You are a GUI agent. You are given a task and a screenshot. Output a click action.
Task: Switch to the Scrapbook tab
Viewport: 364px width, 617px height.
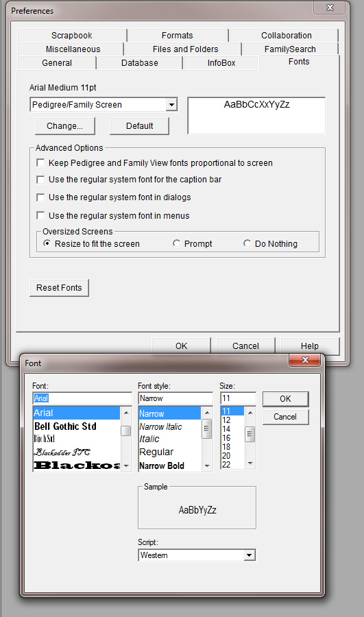click(71, 36)
